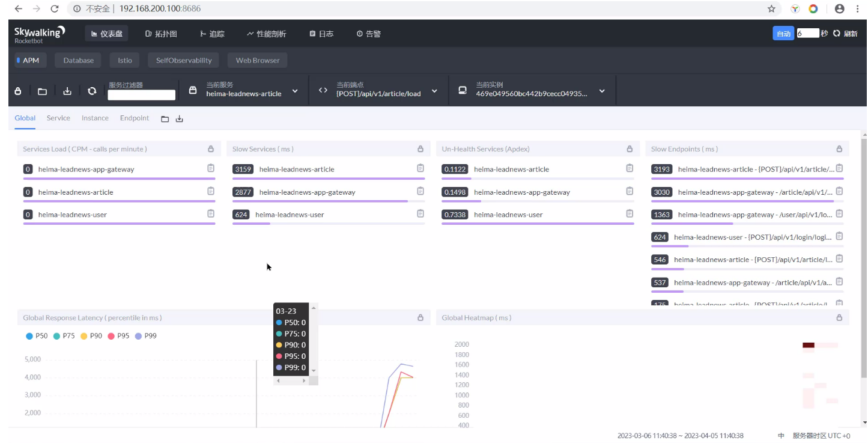This screenshot has height=443, width=868.
Task: Open the 追踪 trace page
Action: (x=211, y=34)
